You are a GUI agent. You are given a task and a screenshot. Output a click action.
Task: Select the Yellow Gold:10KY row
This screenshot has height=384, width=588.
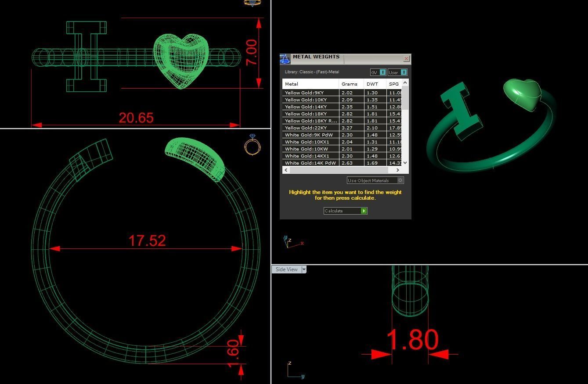coord(342,100)
